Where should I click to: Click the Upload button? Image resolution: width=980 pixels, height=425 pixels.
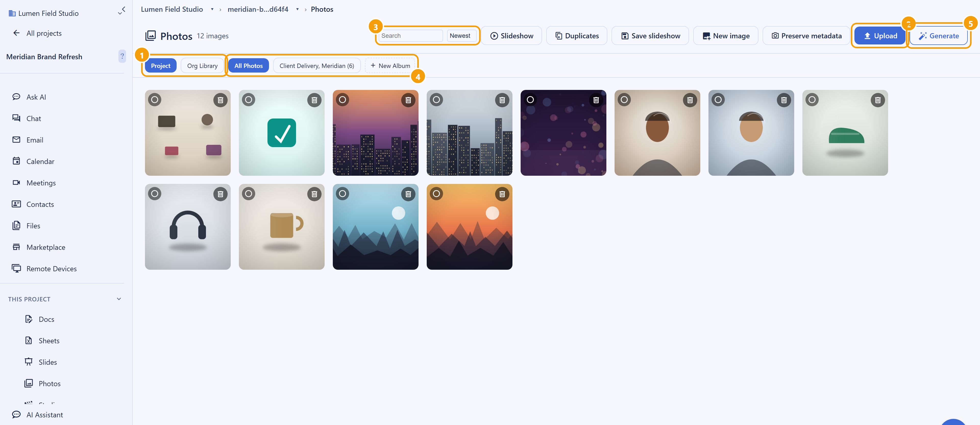point(880,36)
